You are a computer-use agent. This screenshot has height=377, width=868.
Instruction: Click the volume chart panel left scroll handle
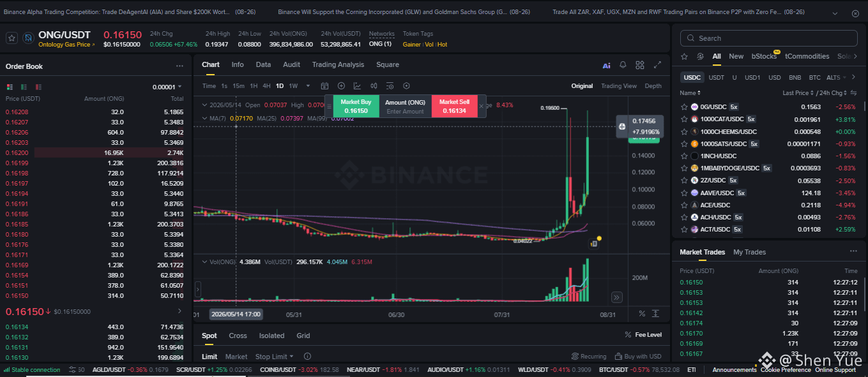point(197,288)
